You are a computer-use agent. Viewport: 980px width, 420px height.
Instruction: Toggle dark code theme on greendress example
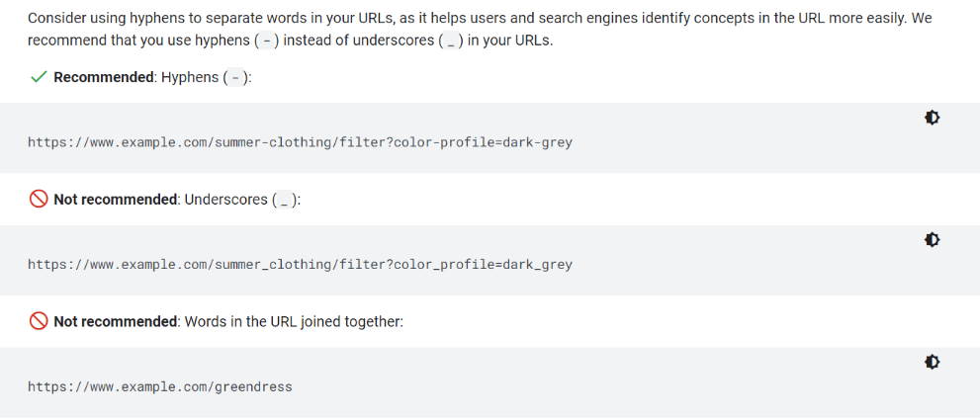pos(932,363)
